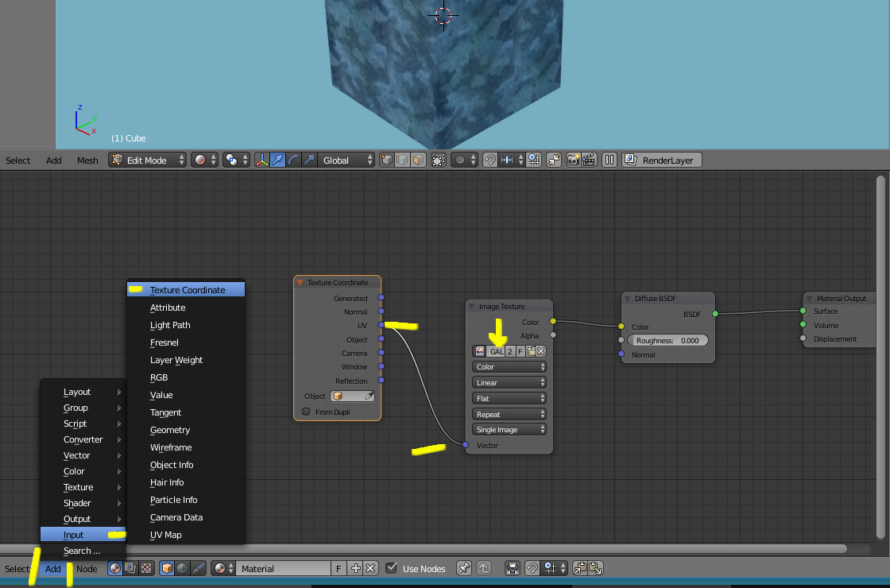Expand the Single Image source dropdown

(509, 430)
